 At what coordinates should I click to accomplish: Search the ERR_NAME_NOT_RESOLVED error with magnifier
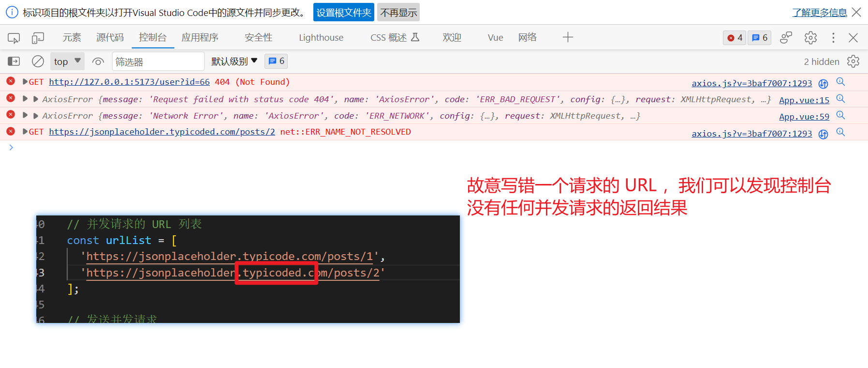(840, 132)
